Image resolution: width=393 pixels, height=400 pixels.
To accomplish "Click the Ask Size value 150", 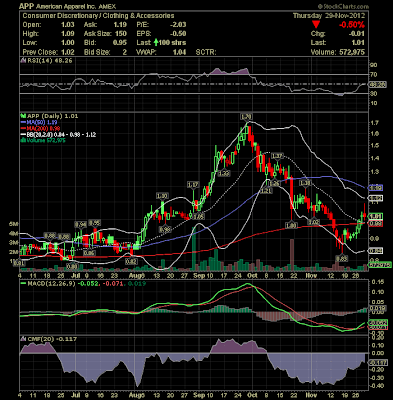I will tap(121, 34).
